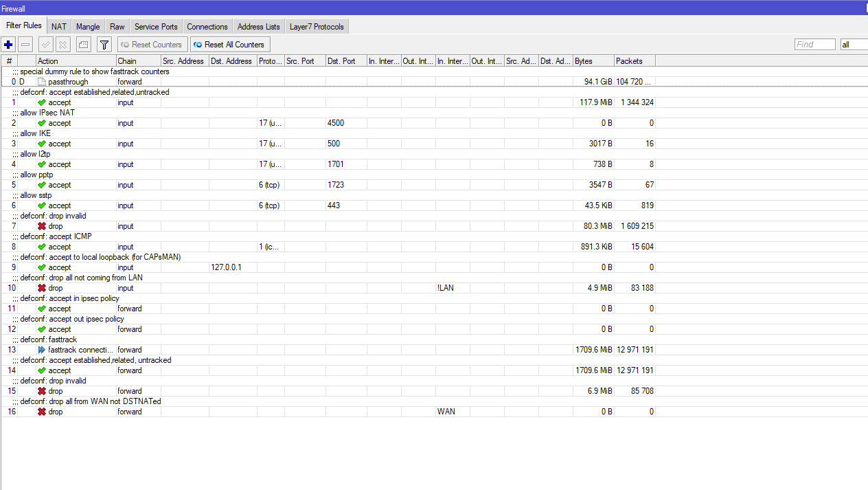Switch to the Address Lists tab

click(258, 26)
